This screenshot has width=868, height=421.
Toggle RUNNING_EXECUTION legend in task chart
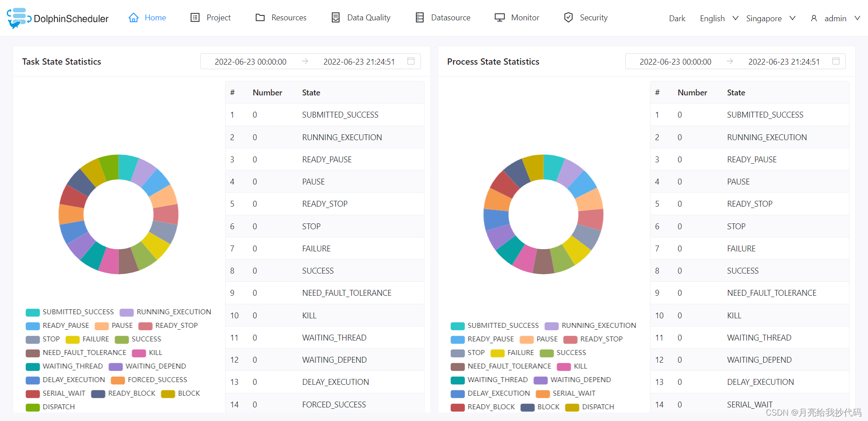tap(165, 312)
